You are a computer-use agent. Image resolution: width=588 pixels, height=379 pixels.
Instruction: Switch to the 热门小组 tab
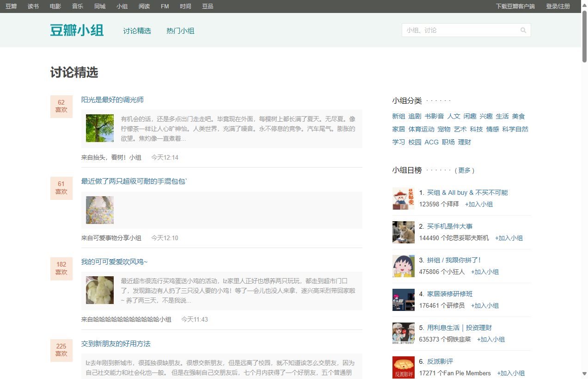180,31
